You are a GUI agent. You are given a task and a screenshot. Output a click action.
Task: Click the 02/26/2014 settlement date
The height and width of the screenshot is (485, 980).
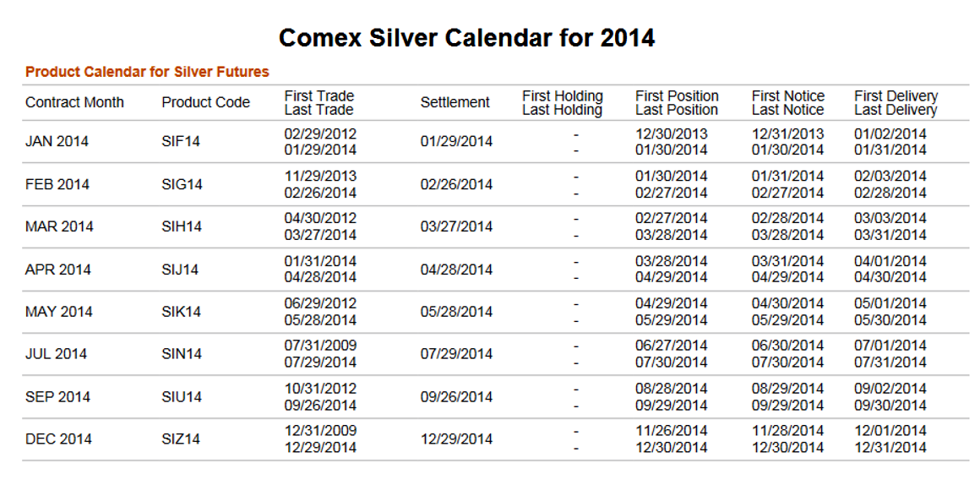(456, 184)
